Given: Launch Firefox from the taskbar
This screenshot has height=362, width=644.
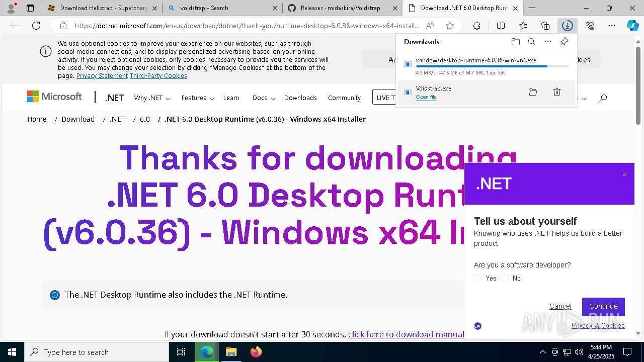Looking at the screenshot, I should [x=256, y=352].
